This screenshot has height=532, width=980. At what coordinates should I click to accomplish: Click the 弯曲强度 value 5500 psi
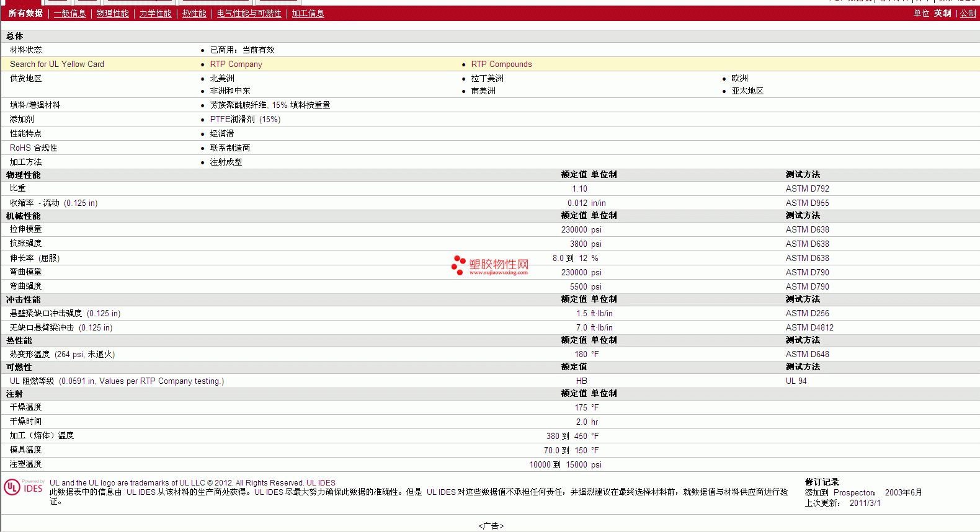[x=586, y=286]
